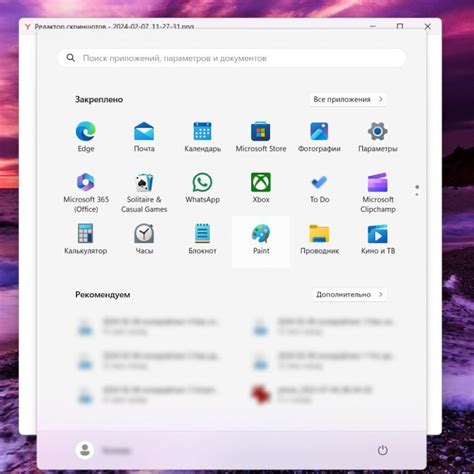Minimize the Редактор скриншотов window

pos(373,26)
